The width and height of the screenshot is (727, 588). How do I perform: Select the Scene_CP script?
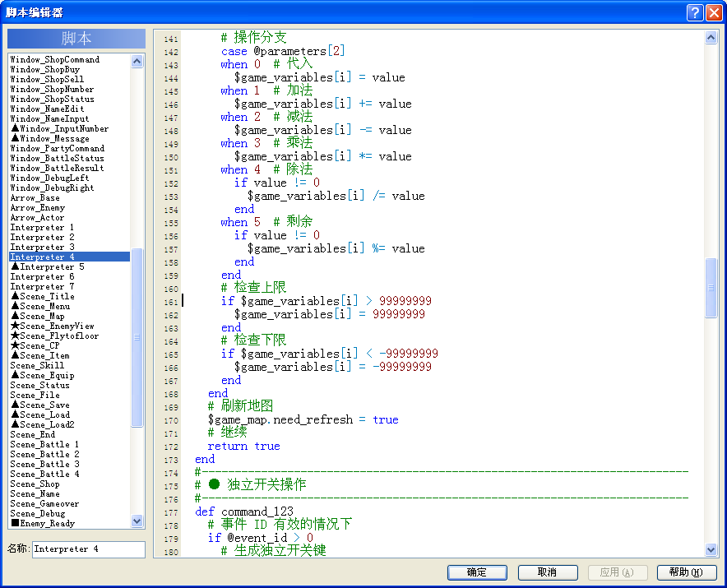tap(70, 346)
